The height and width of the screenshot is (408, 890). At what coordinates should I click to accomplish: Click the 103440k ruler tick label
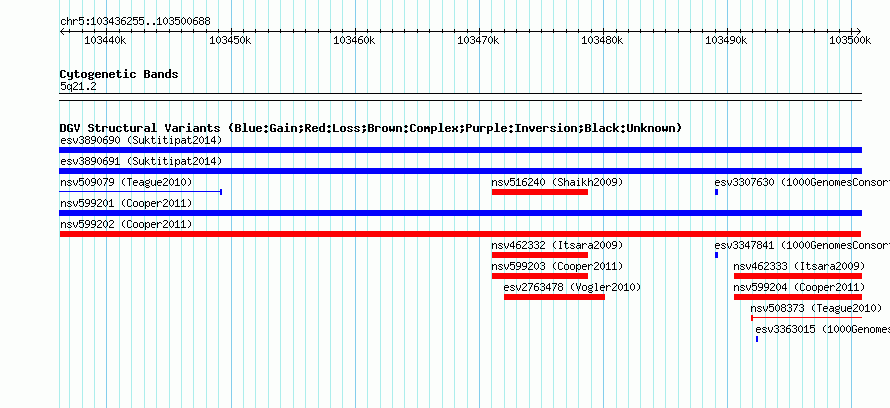104,40
